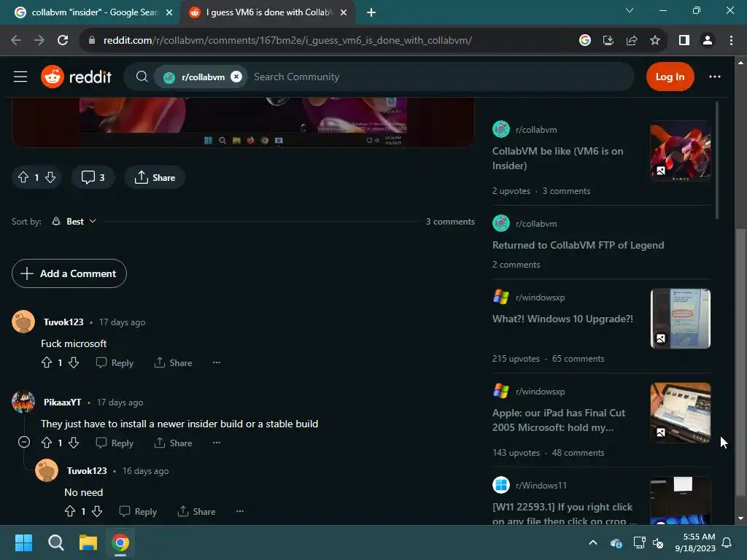Viewport: 747px width, 560px height.
Task: Open 'What?! Windows 10 Upgrade?!' post
Action: [562, 319]
